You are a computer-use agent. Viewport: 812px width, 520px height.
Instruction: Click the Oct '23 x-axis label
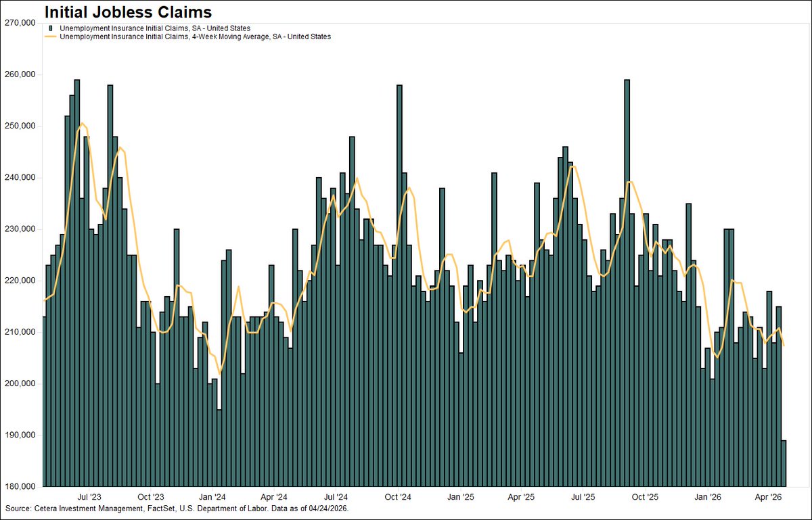coord(152,496)
